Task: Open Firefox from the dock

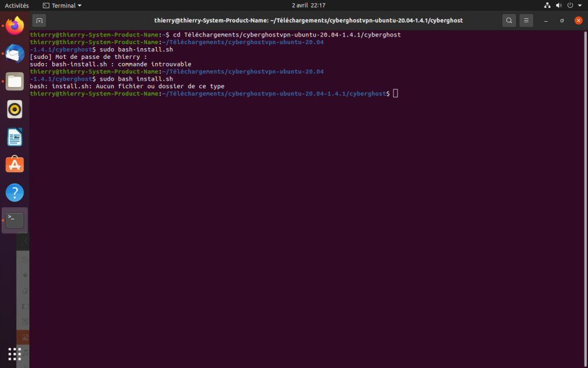Action: tap(15, 26)
